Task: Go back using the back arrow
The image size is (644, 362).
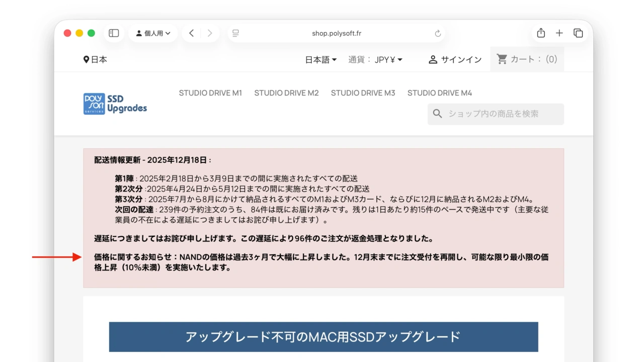Action: click(191, 33)
